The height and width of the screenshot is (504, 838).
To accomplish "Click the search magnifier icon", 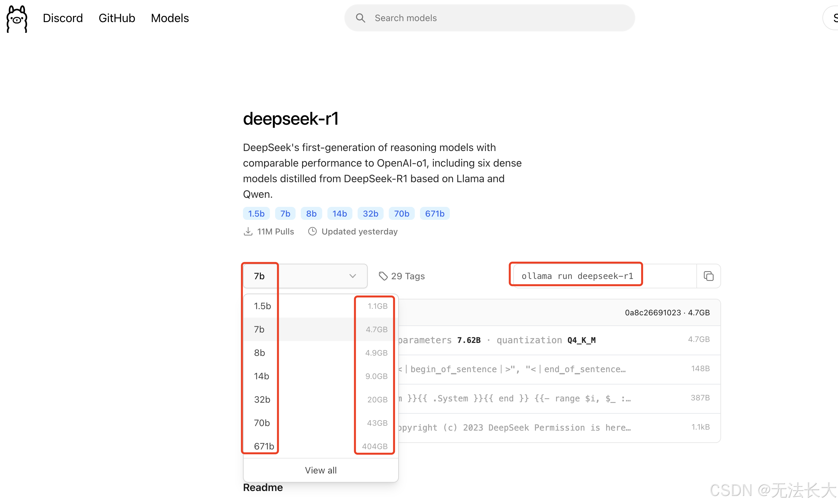I will point(361,18).
